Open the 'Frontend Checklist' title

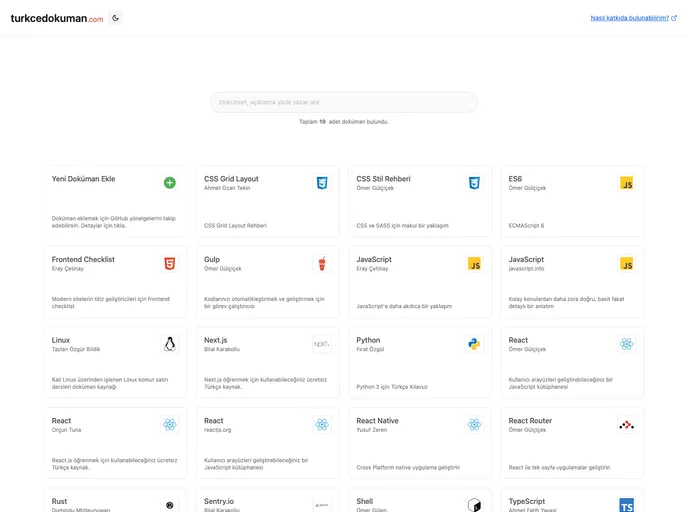(83, 259)
